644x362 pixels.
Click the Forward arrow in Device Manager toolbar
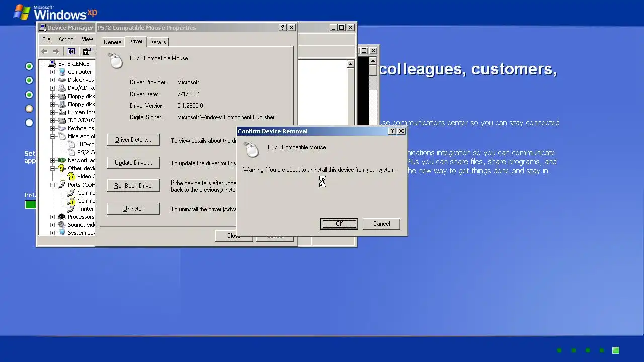point(56,51)
